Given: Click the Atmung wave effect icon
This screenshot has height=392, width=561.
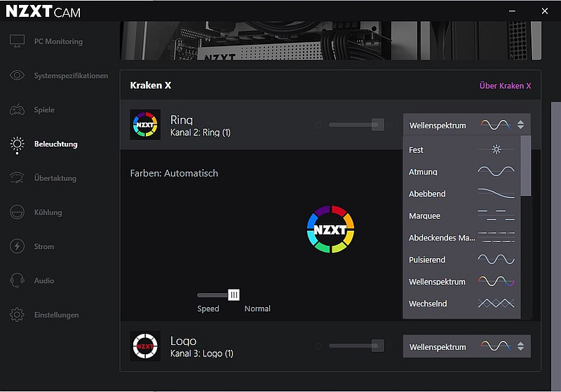Looking at the screenshot, I should (496, 171).
